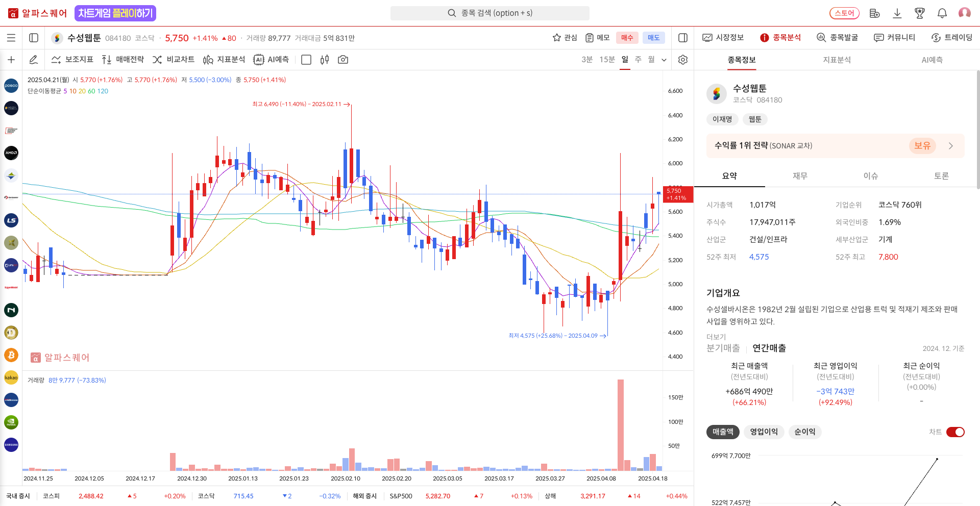Open AMD icon in left watchlist

tap(11, 153)
